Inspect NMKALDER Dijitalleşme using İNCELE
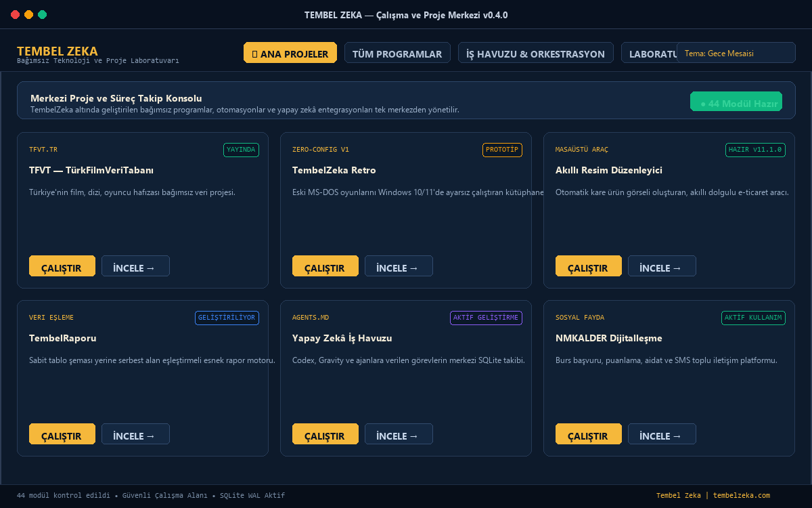The width and height of the screenshot is (812, 508). 662,434
